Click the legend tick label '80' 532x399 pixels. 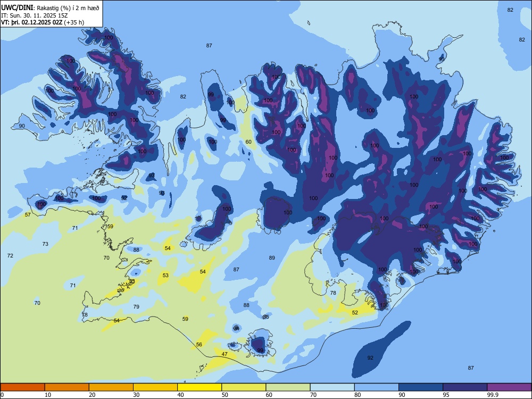[x=358, y=395]
